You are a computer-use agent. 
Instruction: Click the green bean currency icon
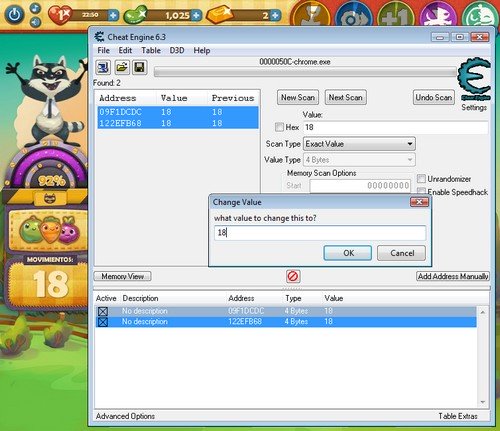136,15
